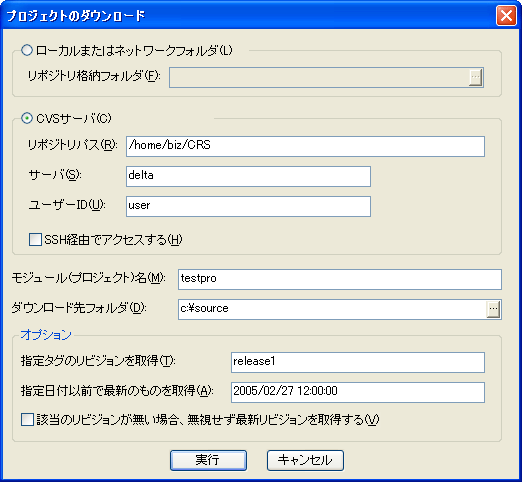Click the 指定日付以前で最新のものを取得 label
Screen dimensions: 522x482
click(x=117, y=390)
